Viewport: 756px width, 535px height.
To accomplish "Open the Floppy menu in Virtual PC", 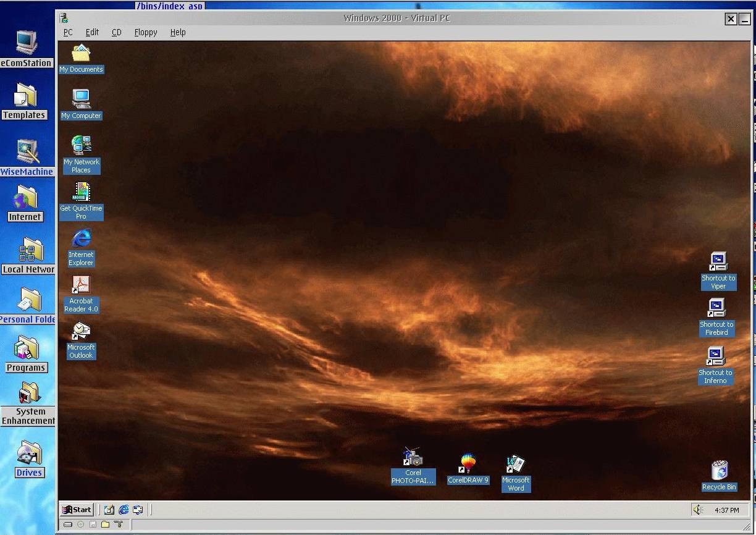I will click(146, 32).
